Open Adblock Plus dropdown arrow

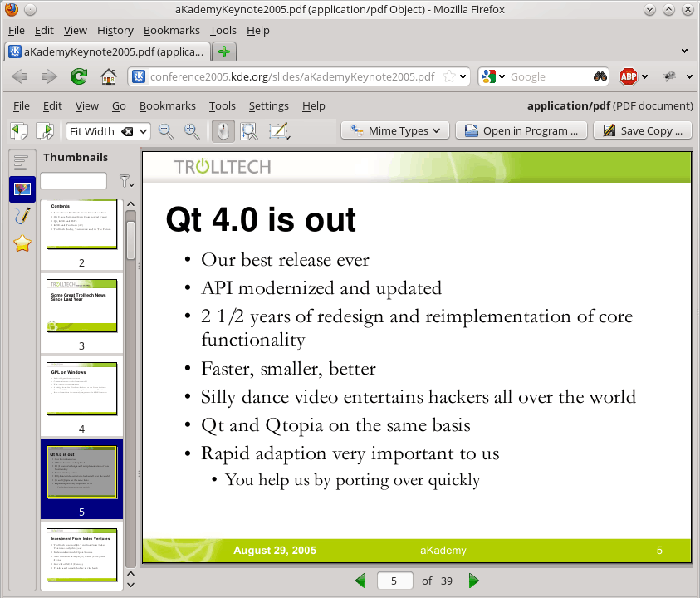coord(644,76)
